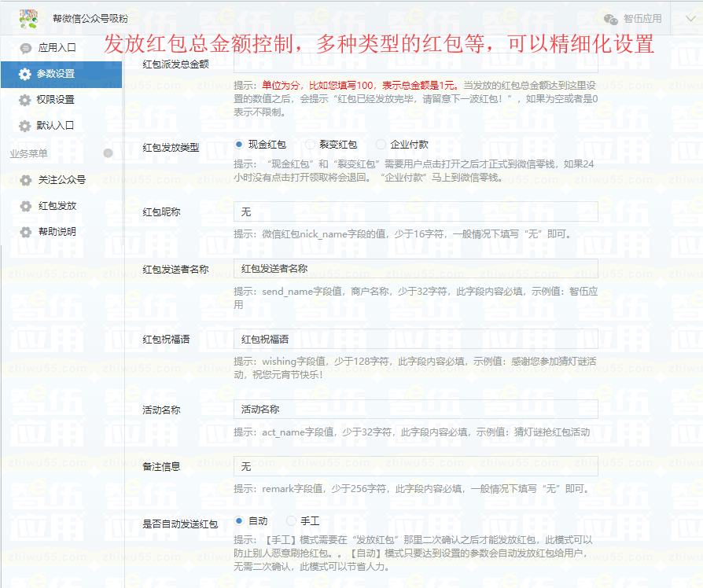Collapse the 业务菜单 section using its dot
This screenshot has width=703, height=588.
(x=109, y=153)
